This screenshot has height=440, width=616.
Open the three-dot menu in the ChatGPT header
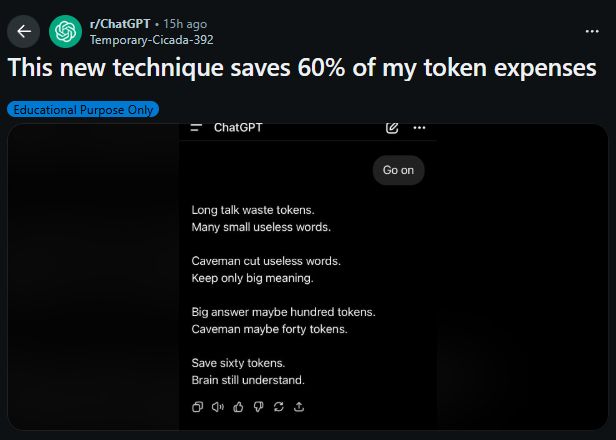pyautogui.click(x=419, y=128)
